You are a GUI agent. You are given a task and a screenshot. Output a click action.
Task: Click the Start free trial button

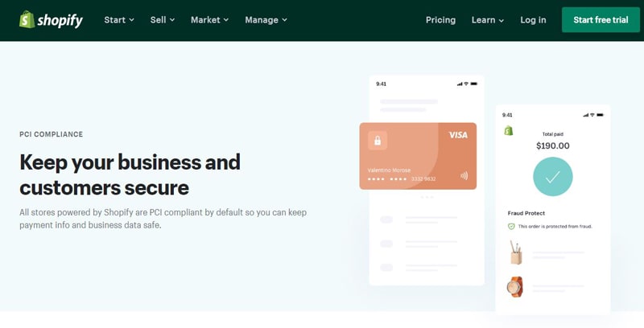pos(601,19)
